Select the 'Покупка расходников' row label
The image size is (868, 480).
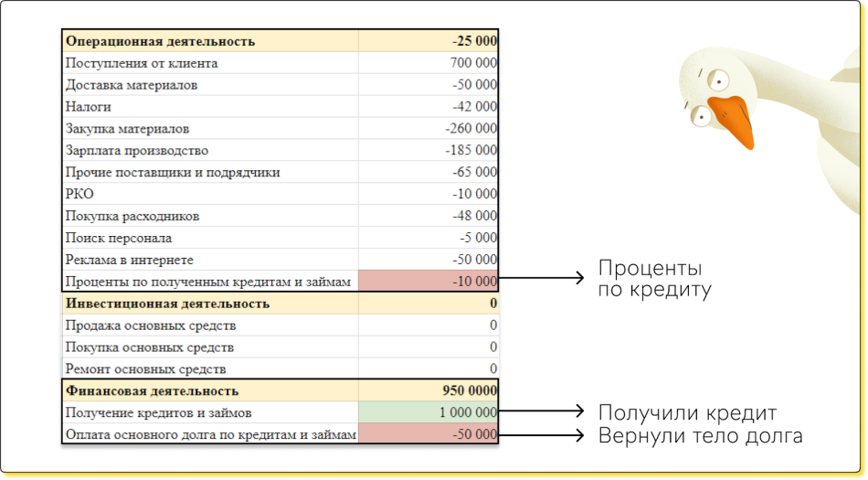coord(132,217)
